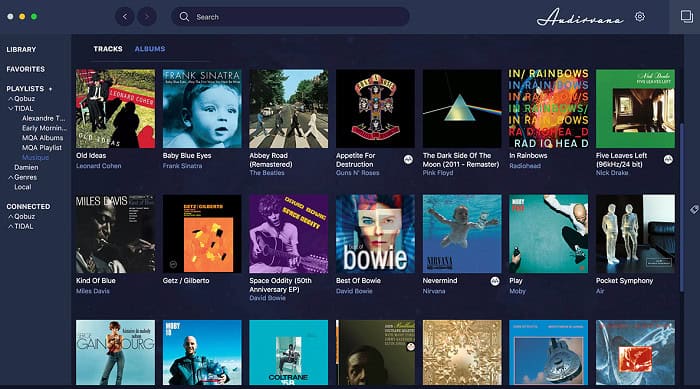The image size is (700, 389).
Task: Select the Connected heading in sidebar
Action: coord(28,207)
